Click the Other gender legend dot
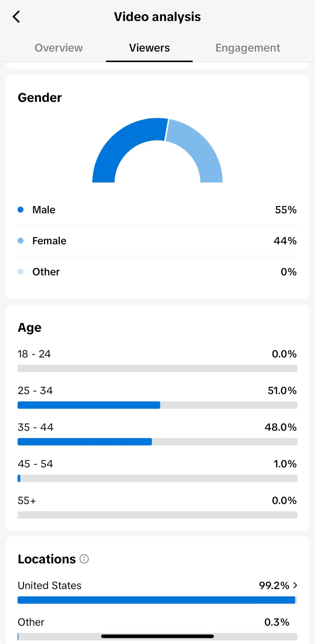The width and height of the screenshot is (315, 644). [20, 272]
